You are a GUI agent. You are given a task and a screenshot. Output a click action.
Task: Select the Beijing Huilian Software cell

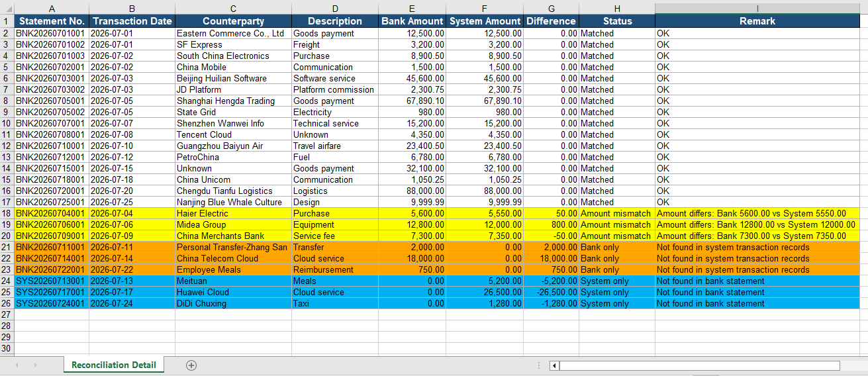tap(233, 78)
